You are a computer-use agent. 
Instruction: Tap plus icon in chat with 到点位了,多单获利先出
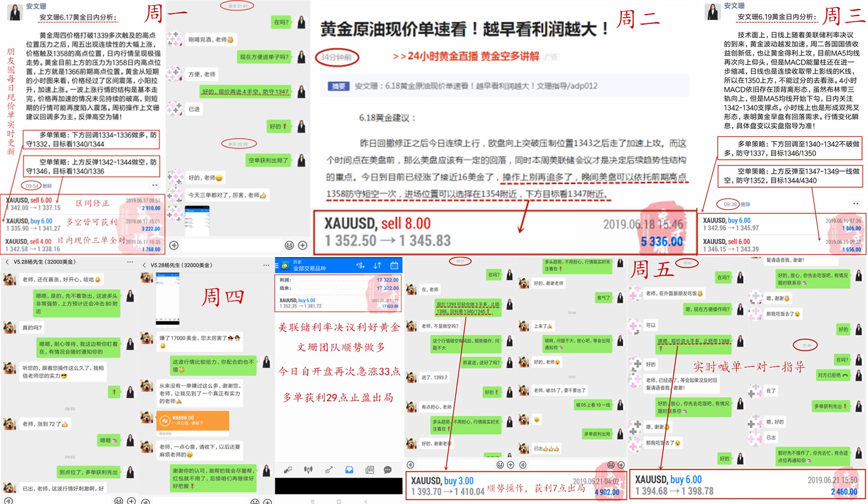pyautogui.click(x=131, y=501)
